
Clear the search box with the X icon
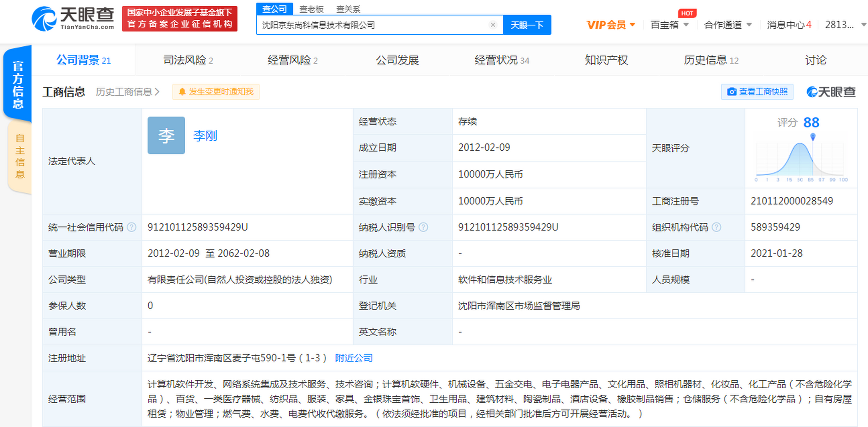click(x=493, y=25)
